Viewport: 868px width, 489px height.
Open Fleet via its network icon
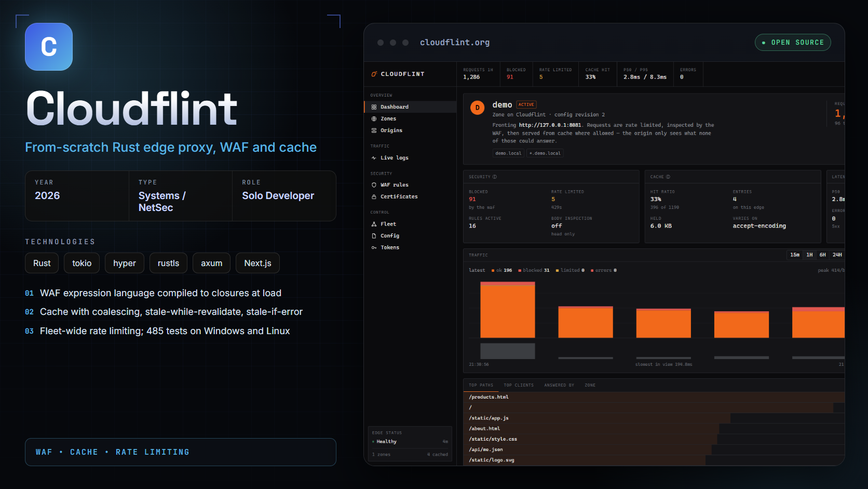374,224
